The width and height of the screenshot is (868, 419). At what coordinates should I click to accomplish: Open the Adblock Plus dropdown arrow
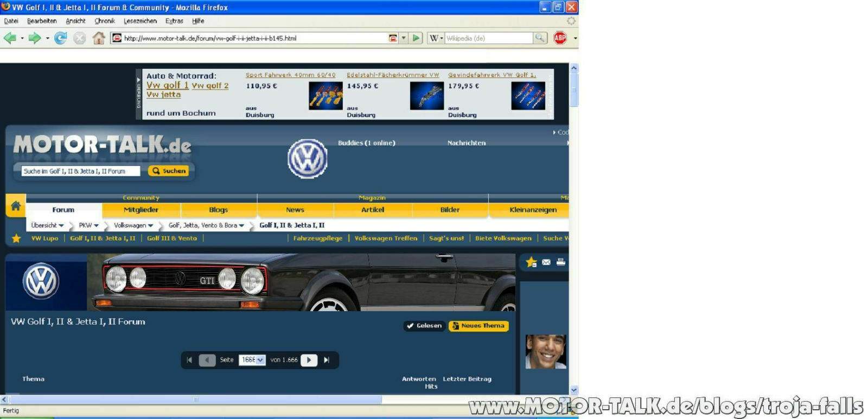[x=575, y=38]
